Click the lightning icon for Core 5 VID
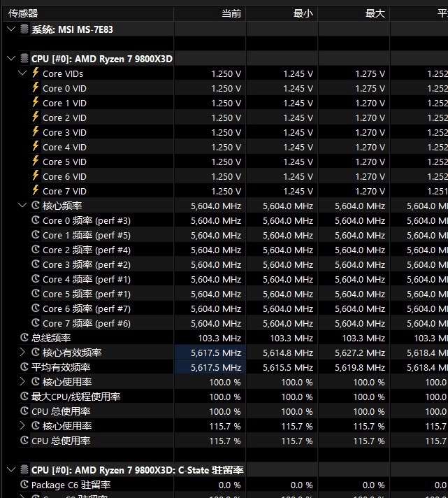The height and width of the screenshot is (498, 448). pos(36,161)
